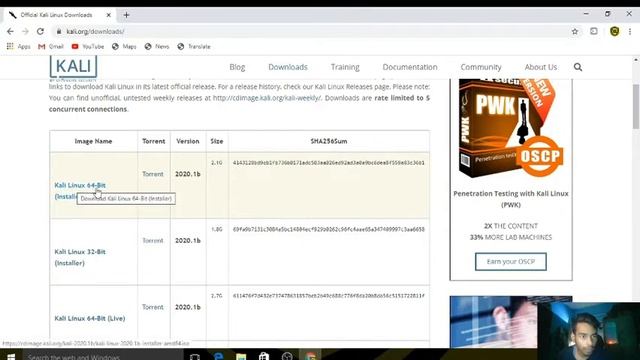The width and height of the screenshot is (640, 360).
Task: Click the PWK OSCP box image
Action: (511, 129)
